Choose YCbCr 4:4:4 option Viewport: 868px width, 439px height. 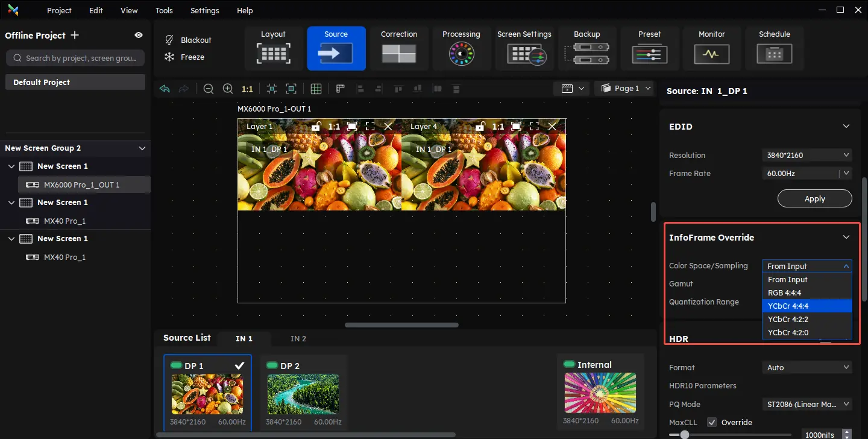pyautogui.click(x=807, y=306)
